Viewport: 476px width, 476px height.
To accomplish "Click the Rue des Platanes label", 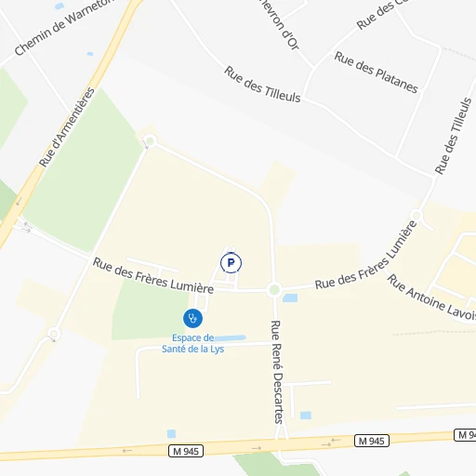I will [x=377, y=73].
